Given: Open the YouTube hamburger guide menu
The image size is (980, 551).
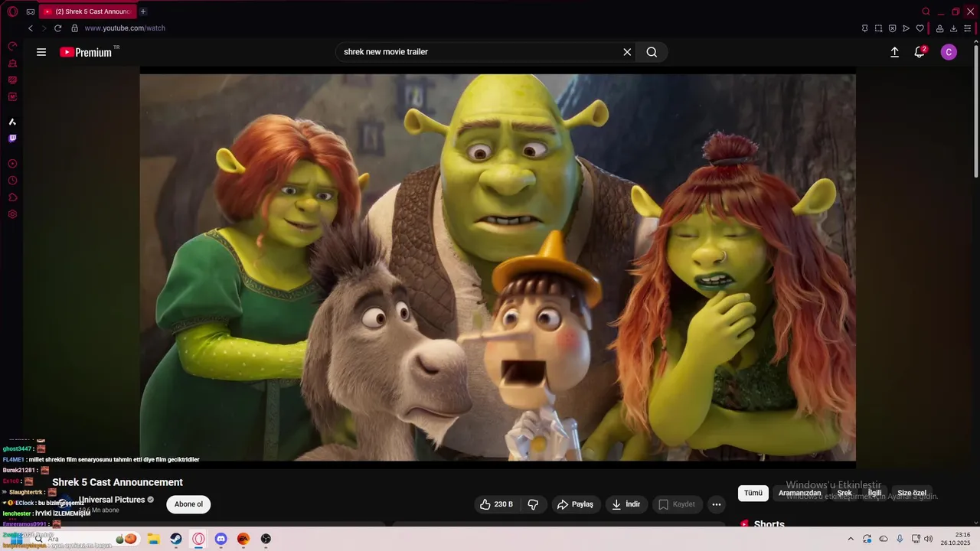Looking at the screenshot, I should click(41, 52).
